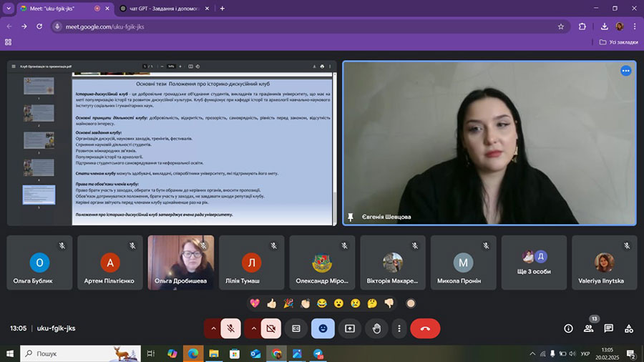Unmute the microphone in Meet controls

[231, 328]
